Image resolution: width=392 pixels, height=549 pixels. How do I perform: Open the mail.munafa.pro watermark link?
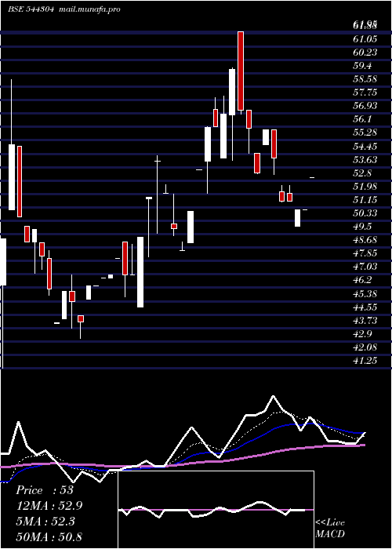point(89,9)
